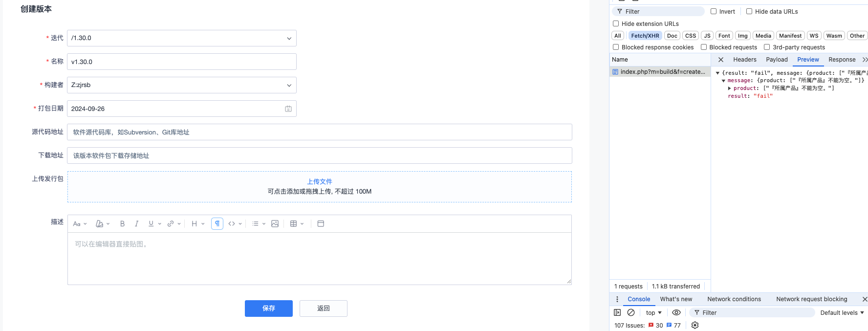Viewport: 868px width, 331px height.
Task: Show live expression eye icon
Action: [x=676, y=312]
